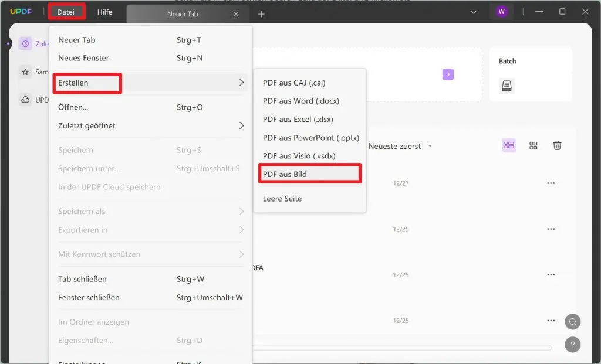601x364 pixels.
Task: Choose Tab schließen menu entry
Action: [151, 279]
